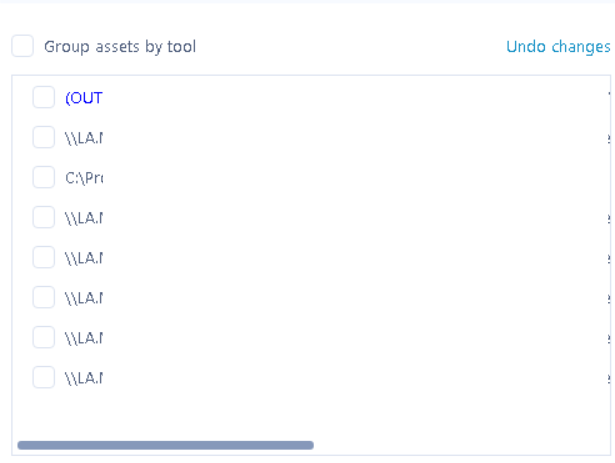Screen dimensions: 615x463
Task: Select the checkbox in the sixth asset row
Action: [44, 297]
